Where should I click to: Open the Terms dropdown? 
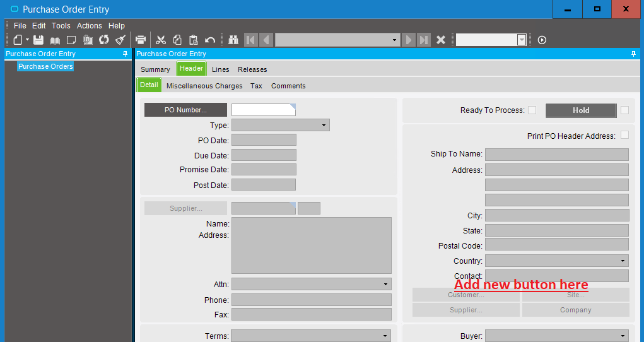coord(385,336)
